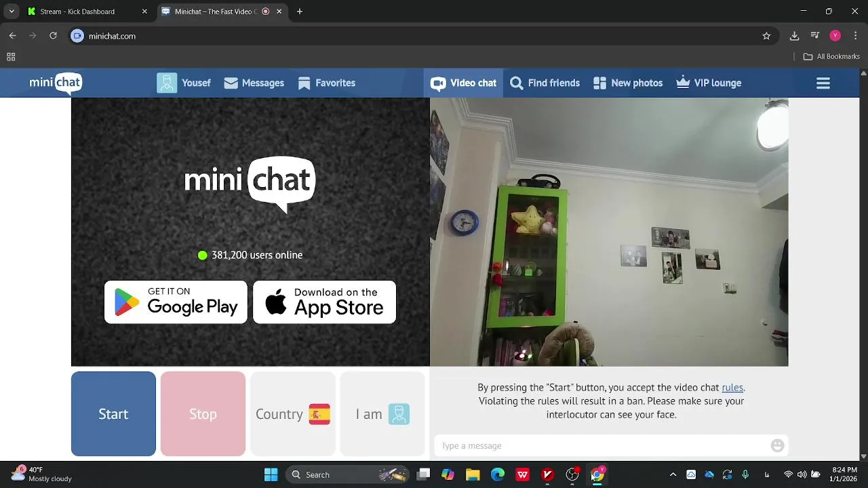Screen dimensions: 868x488
Task: Open Copilot from taskbar
Action: pyautogui.click(x=448, y=474)
